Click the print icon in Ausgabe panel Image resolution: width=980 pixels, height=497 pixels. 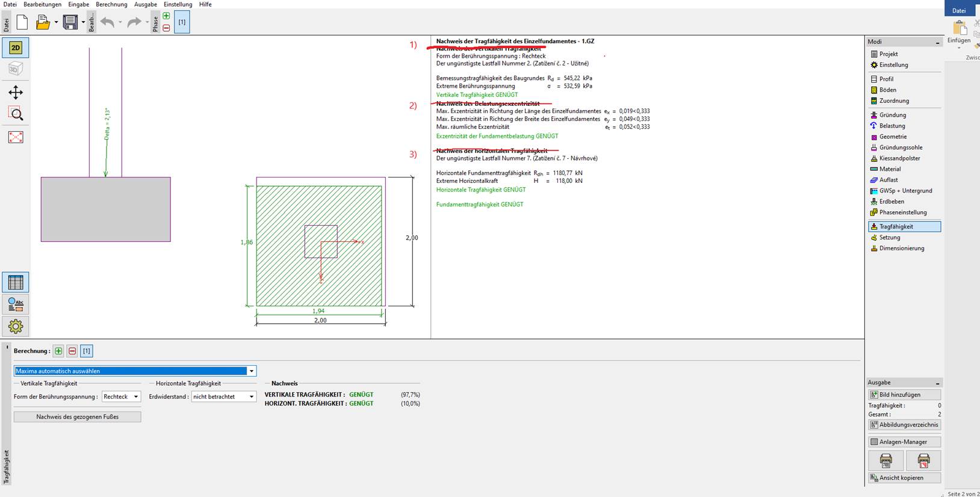(x=885, y=461)
